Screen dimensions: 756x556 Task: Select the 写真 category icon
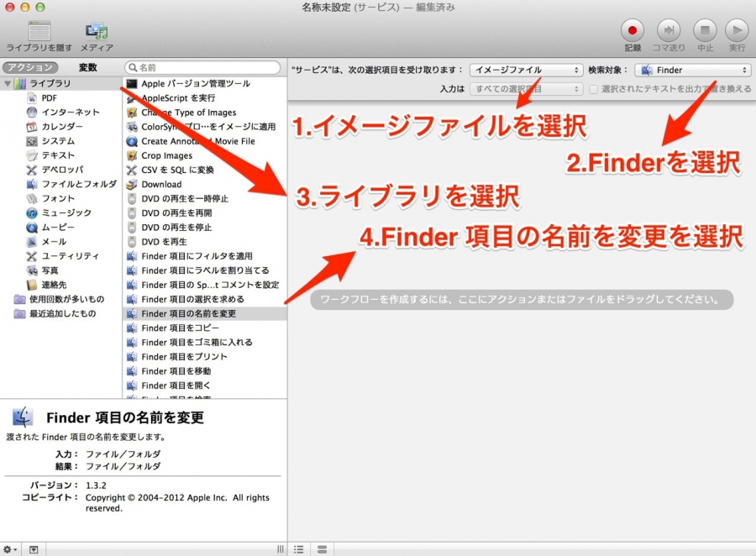tap(32, 270)
